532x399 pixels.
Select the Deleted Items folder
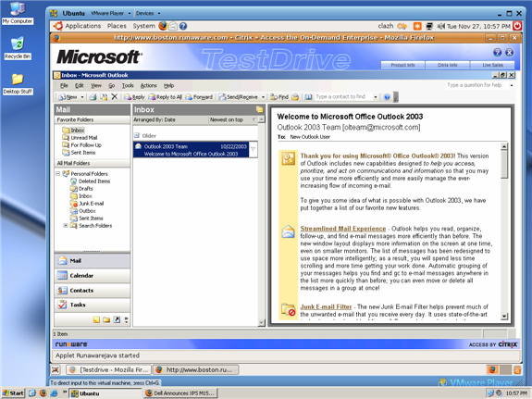click(x=94, y=181)
